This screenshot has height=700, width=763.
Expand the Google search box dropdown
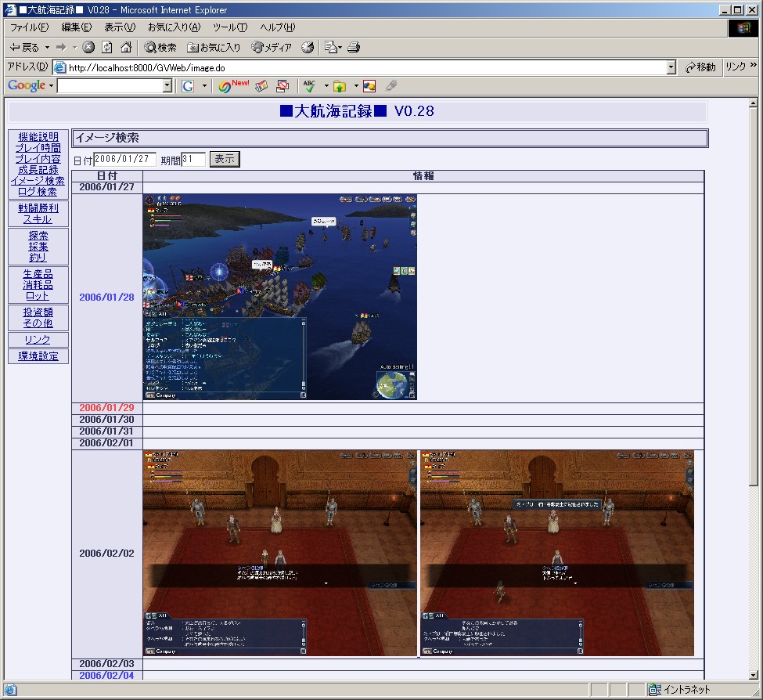coord(167,86)
